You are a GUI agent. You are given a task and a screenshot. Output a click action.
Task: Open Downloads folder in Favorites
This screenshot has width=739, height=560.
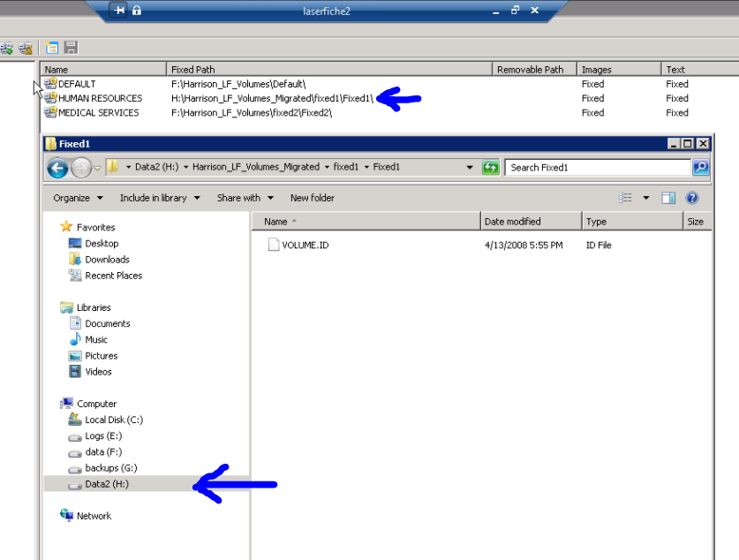[x=107, y=260]
